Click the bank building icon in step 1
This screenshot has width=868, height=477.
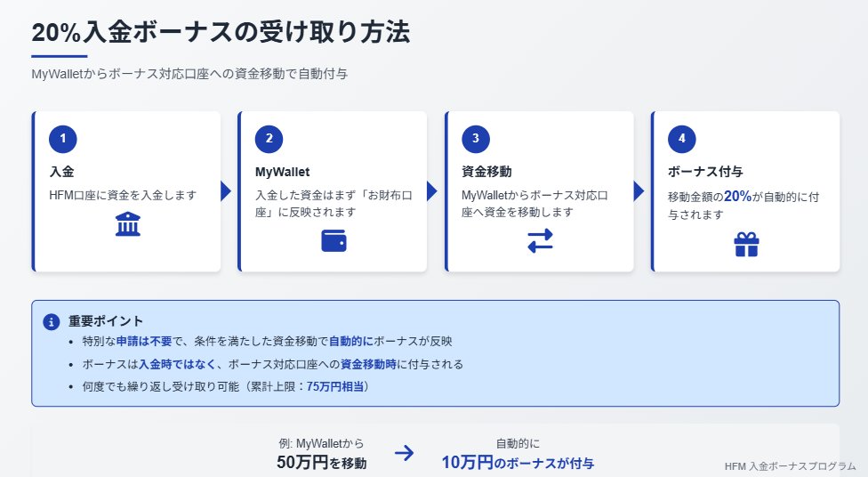pyautogui.click(x=128, y=224)
